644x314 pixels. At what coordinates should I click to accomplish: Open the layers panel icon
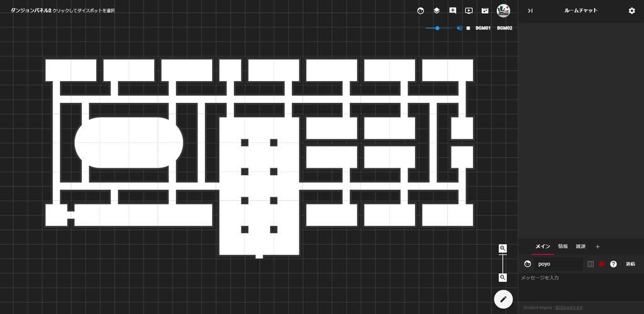pos(436,11)
